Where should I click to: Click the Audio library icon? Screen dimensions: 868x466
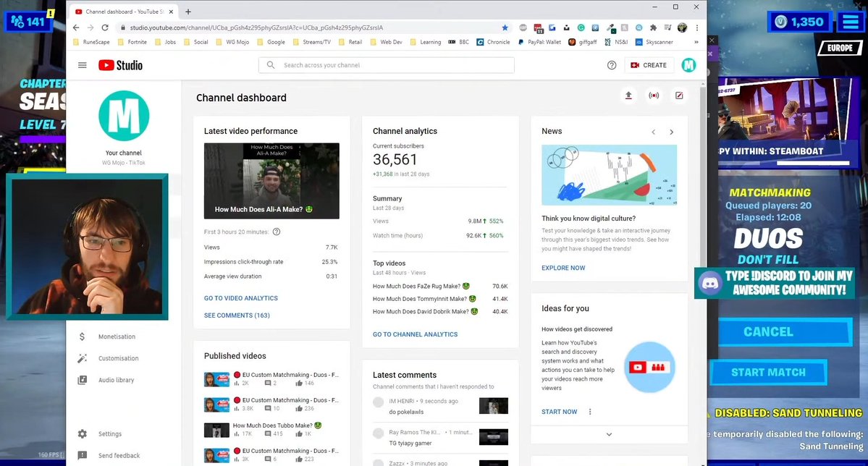(x=82, y=380)
